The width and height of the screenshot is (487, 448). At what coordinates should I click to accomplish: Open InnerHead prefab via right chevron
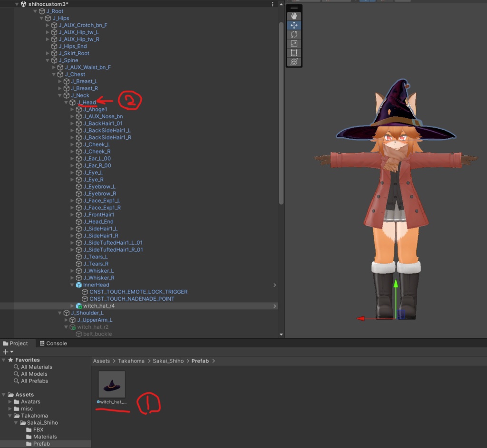tap(274, 285)
